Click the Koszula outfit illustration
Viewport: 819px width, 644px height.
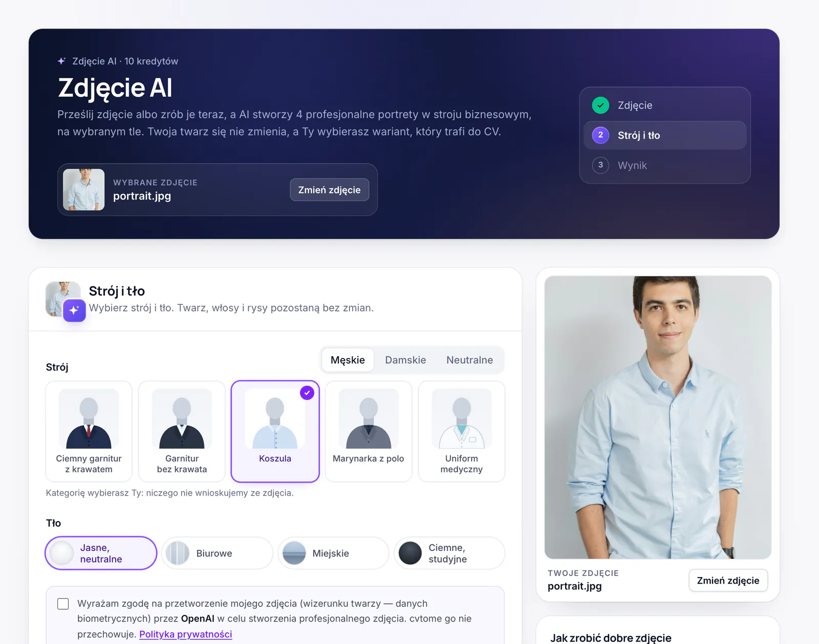tap(275, 419)
